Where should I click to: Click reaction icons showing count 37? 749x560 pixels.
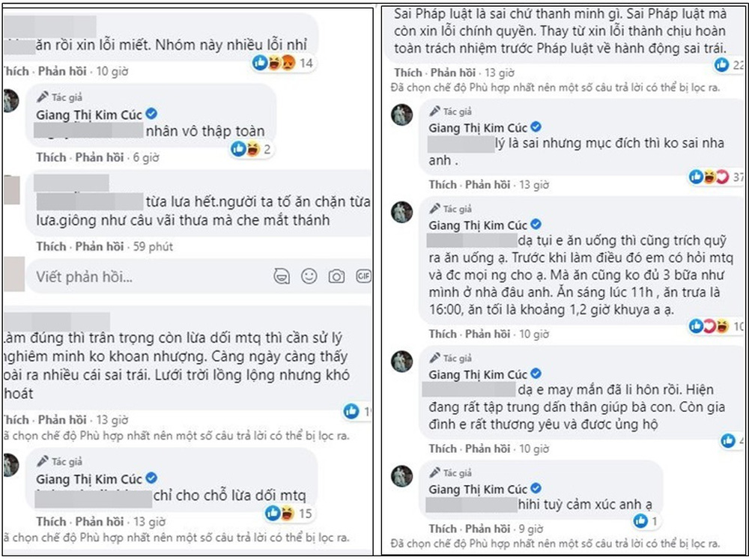(706, 177)
